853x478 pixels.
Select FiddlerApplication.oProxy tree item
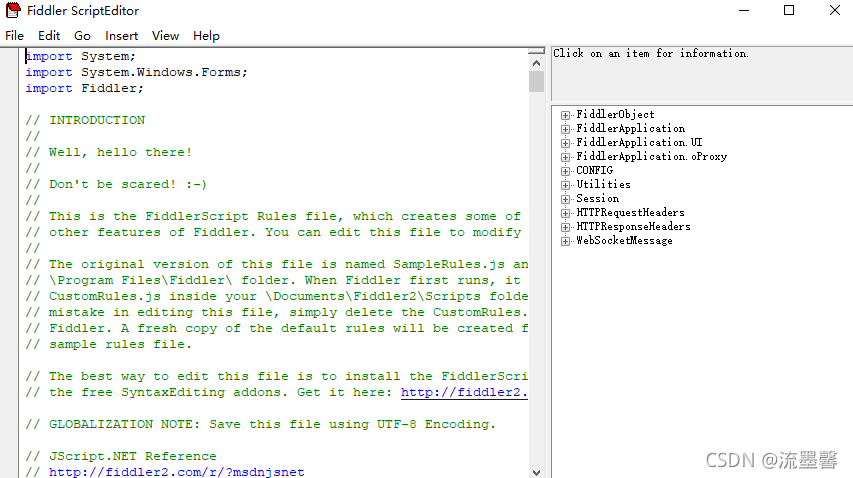point(652,157)
